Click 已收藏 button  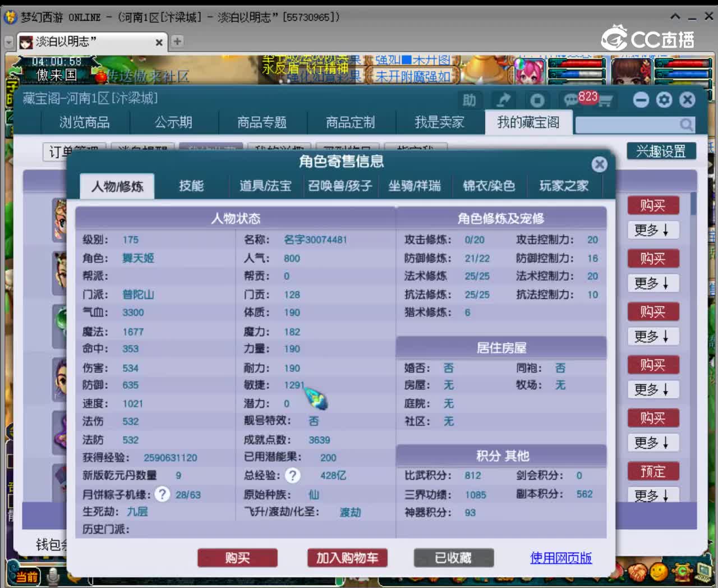pyautogui.click(x=453, y=558)
